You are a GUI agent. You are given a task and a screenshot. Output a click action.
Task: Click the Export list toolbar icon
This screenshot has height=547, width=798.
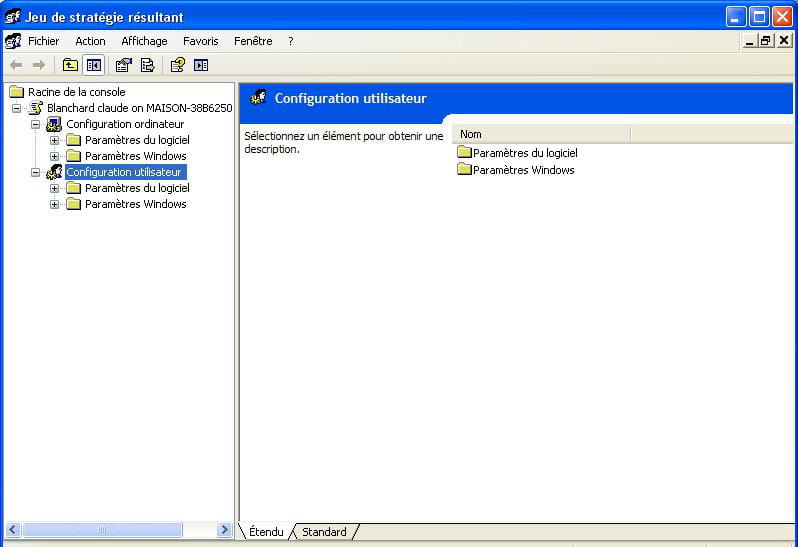pyautogui.click(x=148, y=65)
